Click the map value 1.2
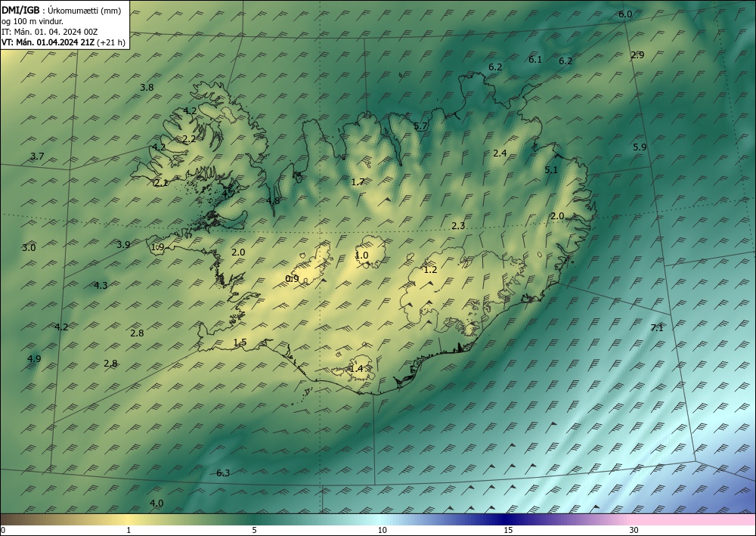756x536 pixels. (430, 270)
